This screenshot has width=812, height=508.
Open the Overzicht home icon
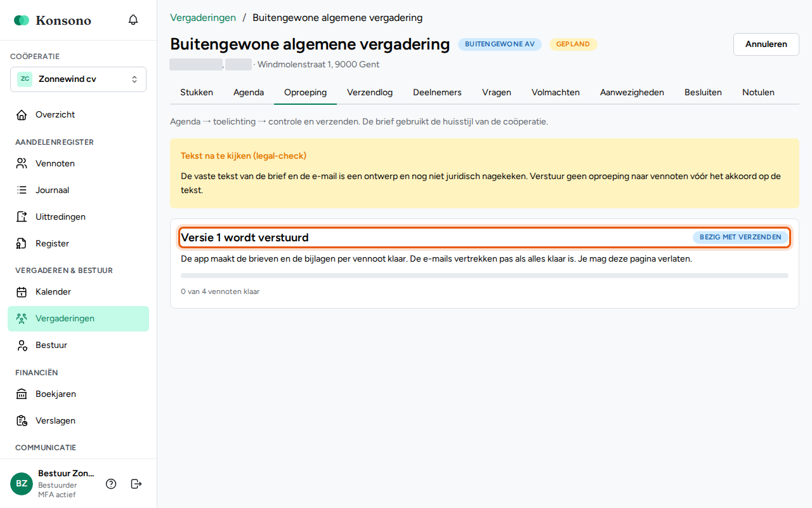tap(22, 115)
